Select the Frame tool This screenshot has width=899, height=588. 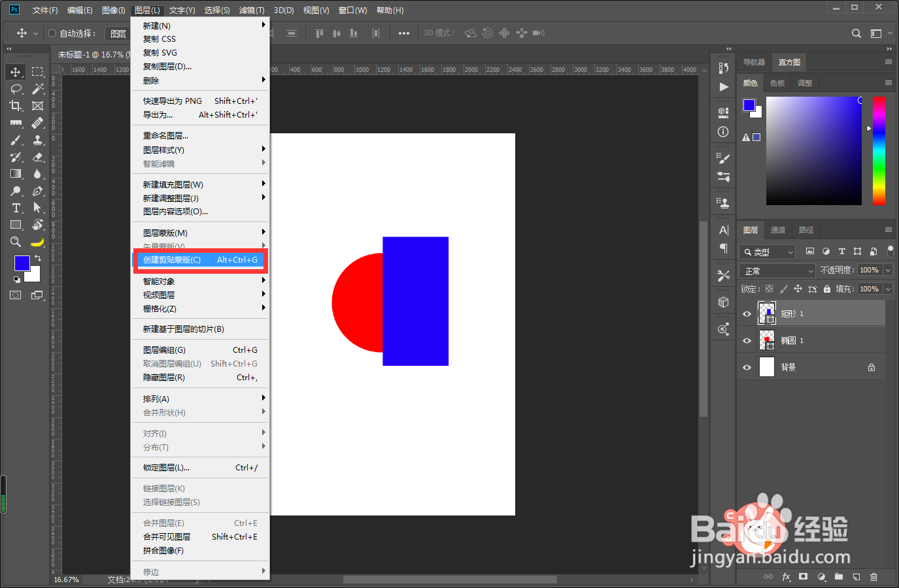pyautogui.click(x=37, y=106)
